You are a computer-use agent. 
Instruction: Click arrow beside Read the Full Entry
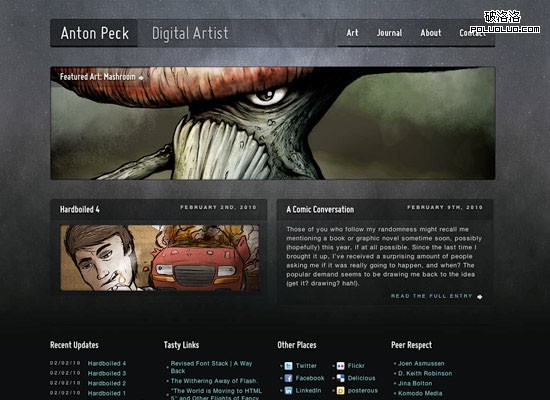click(x=479, y=297)
